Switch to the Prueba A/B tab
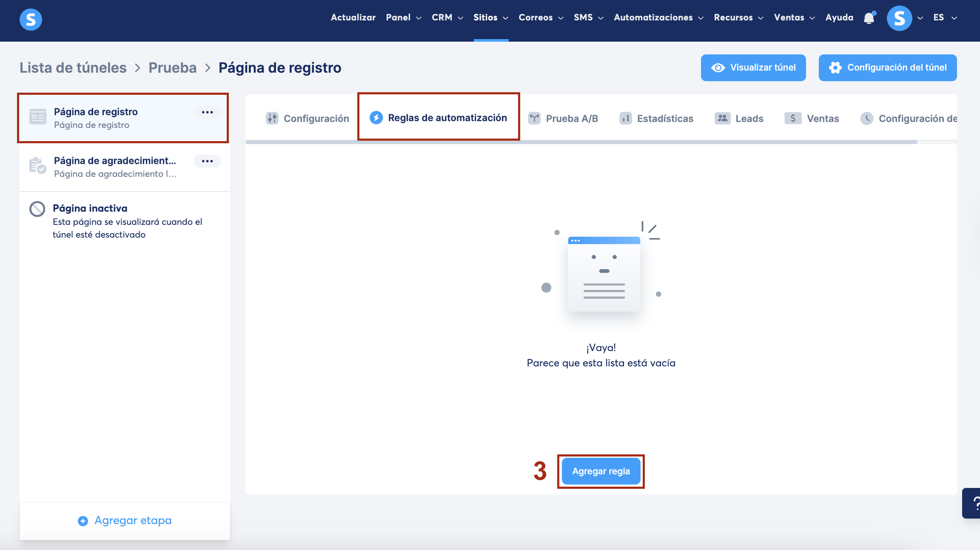The height and width of the screenshot is (550, 980). pos(563,119)
